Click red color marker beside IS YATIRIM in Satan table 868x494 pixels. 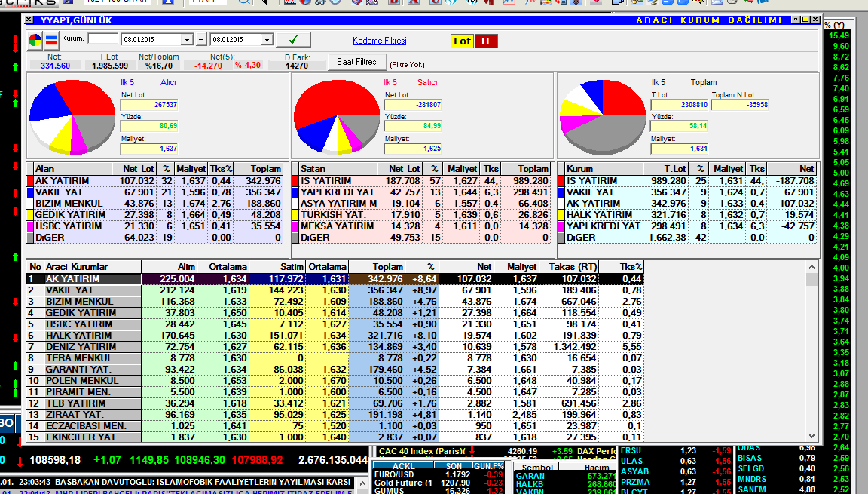pyautogui.click(x=295, y=181)
